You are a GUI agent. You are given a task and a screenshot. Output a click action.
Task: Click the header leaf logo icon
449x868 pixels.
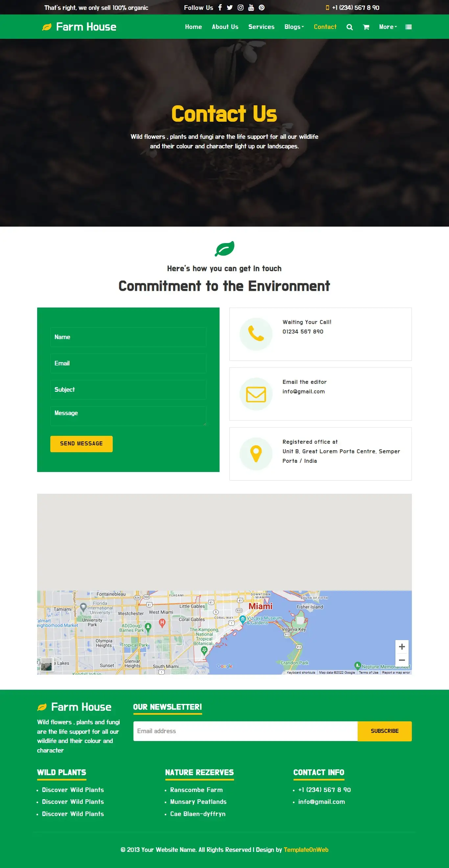(47, 27)
